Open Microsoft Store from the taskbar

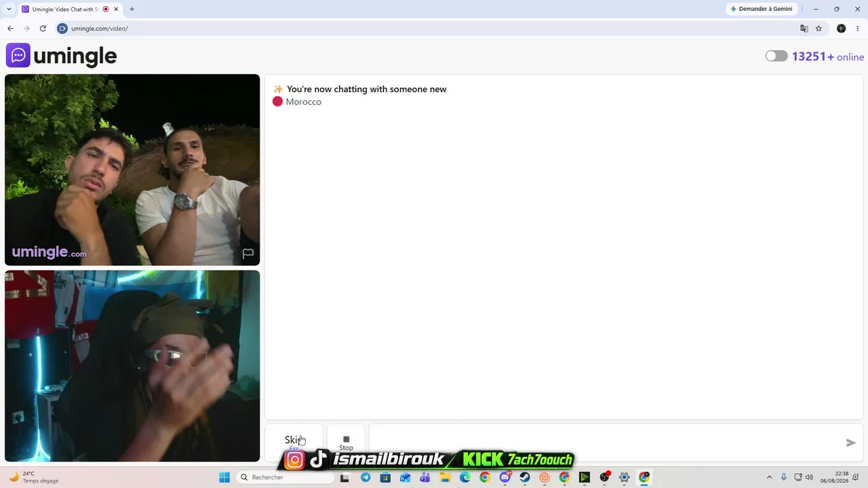click(x=385, y=477)
